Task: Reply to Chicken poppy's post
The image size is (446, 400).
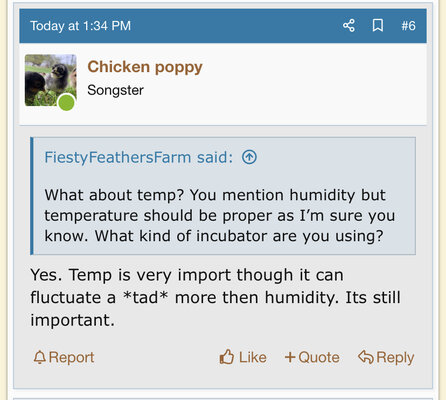Action: click(386, 357)
